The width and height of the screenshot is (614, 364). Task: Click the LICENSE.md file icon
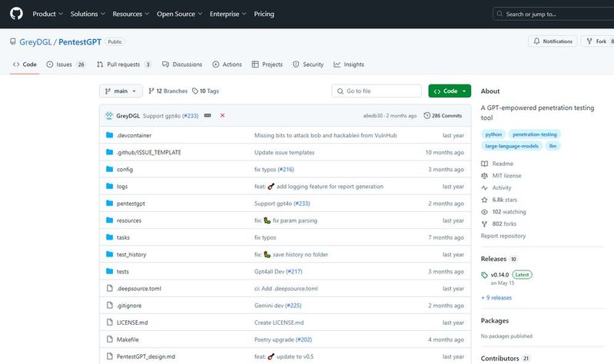110,323
